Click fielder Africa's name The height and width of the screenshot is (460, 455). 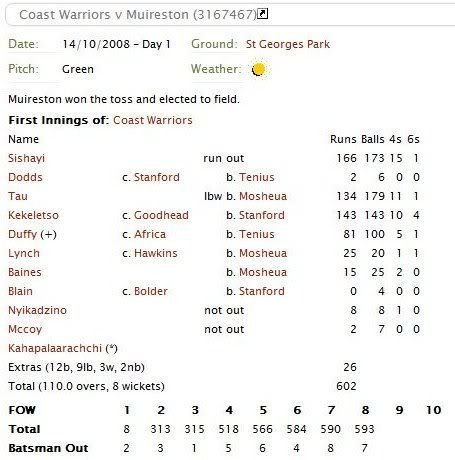coord(150,234)
